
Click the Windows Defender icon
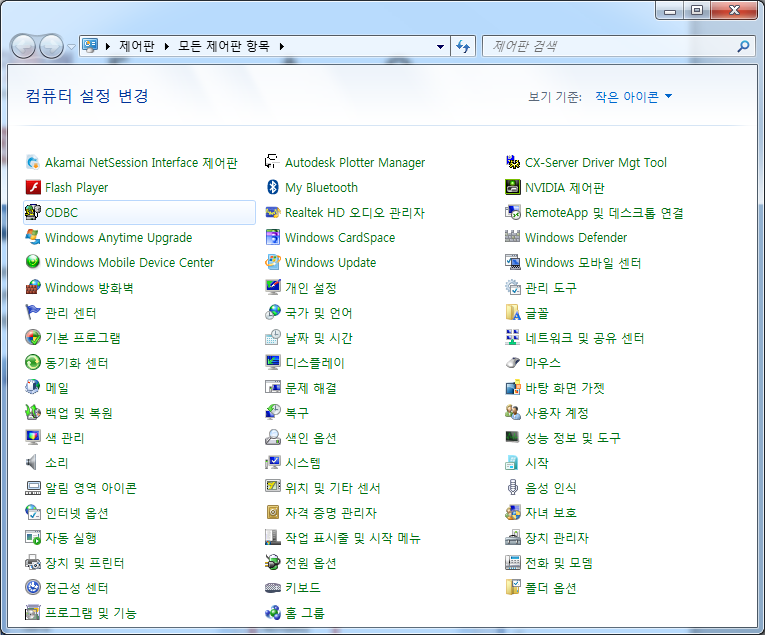point(513,237)
